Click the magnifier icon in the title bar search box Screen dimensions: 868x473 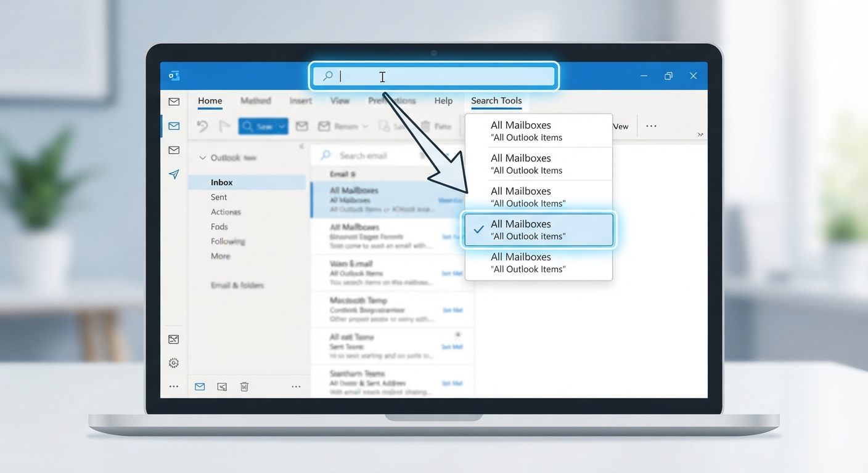point(328,76)
